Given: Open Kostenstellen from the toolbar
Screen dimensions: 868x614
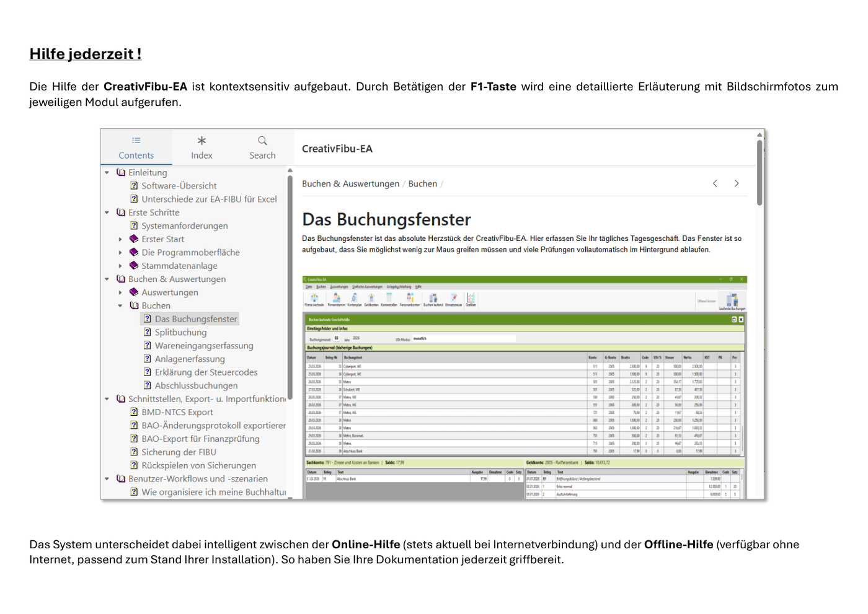Looking at the screenshot, I should coord(389,300).
